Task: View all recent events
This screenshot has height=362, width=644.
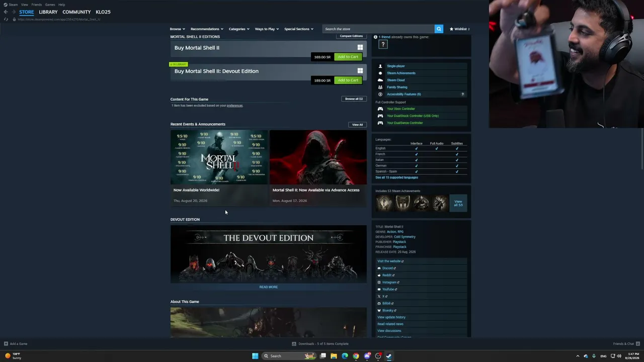Action: click(x=357, y=125)
